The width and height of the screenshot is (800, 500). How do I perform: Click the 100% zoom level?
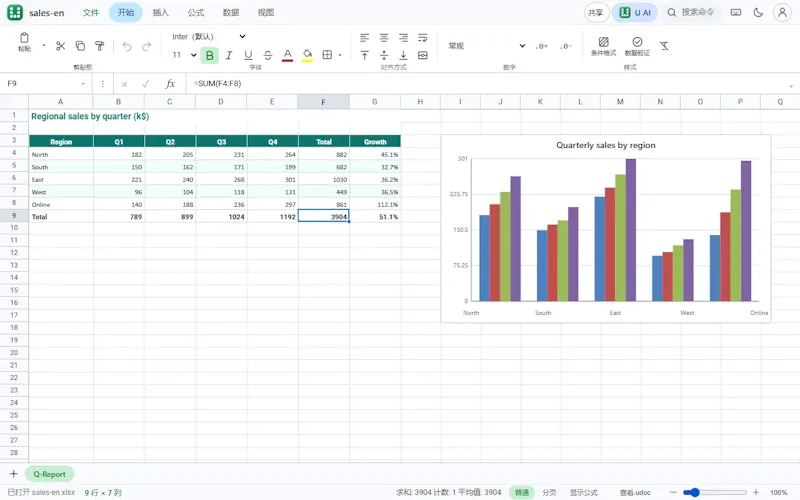coord(779,492)
